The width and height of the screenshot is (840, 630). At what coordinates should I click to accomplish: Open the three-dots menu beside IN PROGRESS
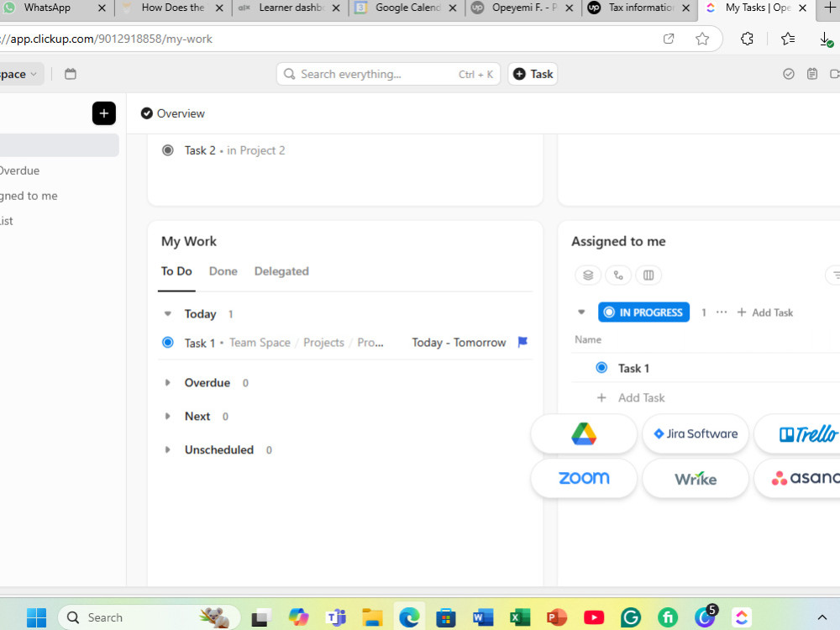[722, 312]
